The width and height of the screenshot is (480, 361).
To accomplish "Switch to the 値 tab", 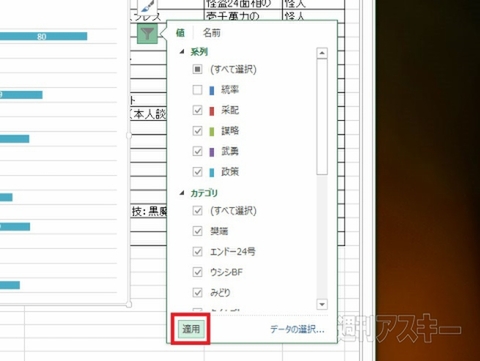I will [180, 33].
